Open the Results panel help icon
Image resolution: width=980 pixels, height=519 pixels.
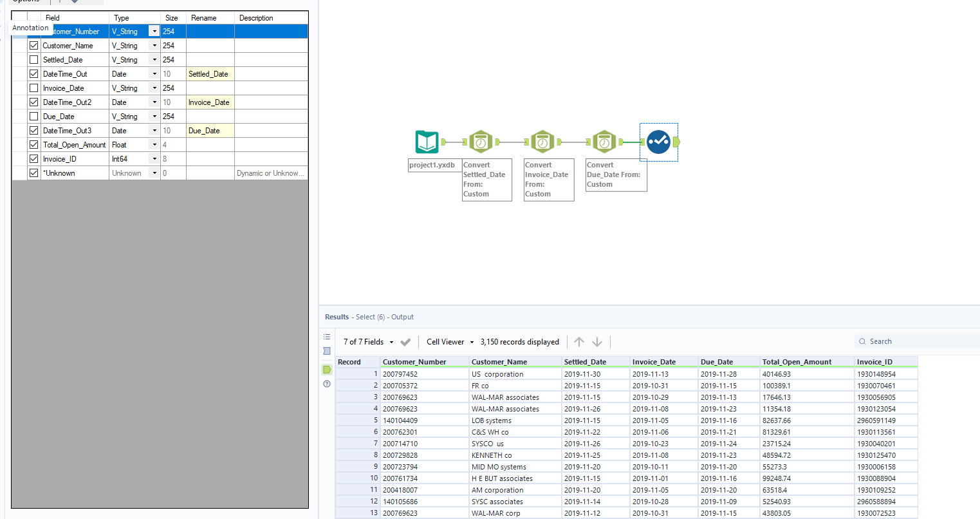[327, 383]
